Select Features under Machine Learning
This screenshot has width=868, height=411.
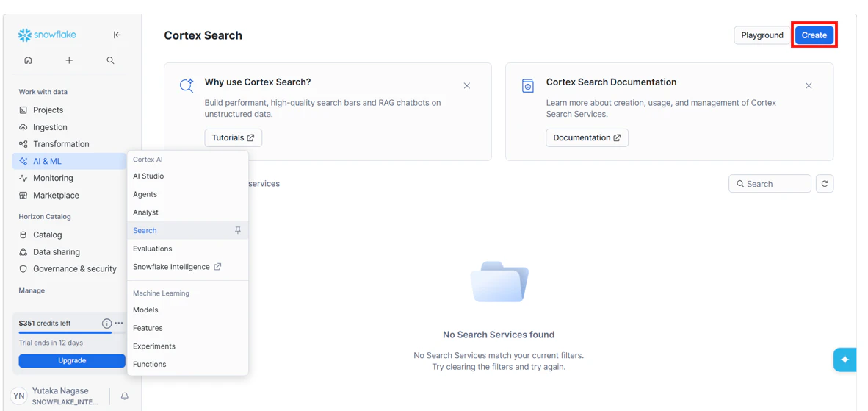tap(188, 328)
